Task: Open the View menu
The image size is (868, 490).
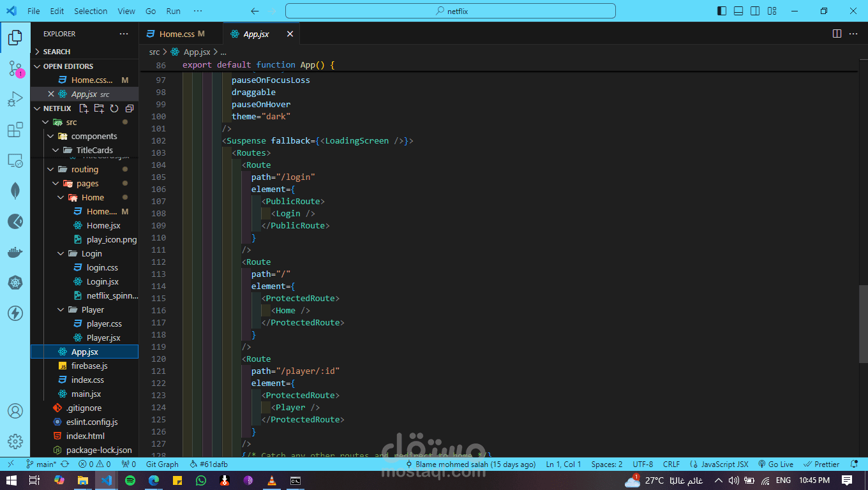Action: point(126,11)
